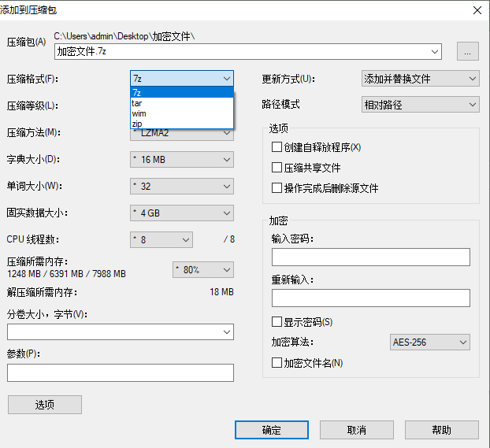Image resolution: width=490 pixels, height=448 pixels.
Task: Click the 参数 text input field
Action: (121, 372)
